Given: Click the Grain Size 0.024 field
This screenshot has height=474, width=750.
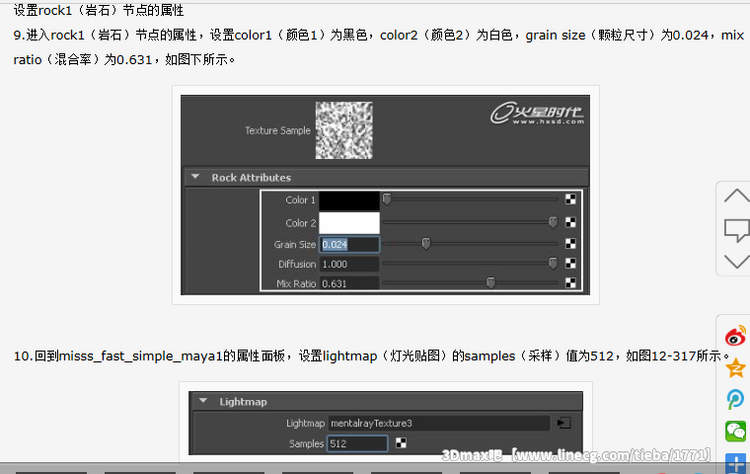Looking at the screenshot, I should (349, 244).
